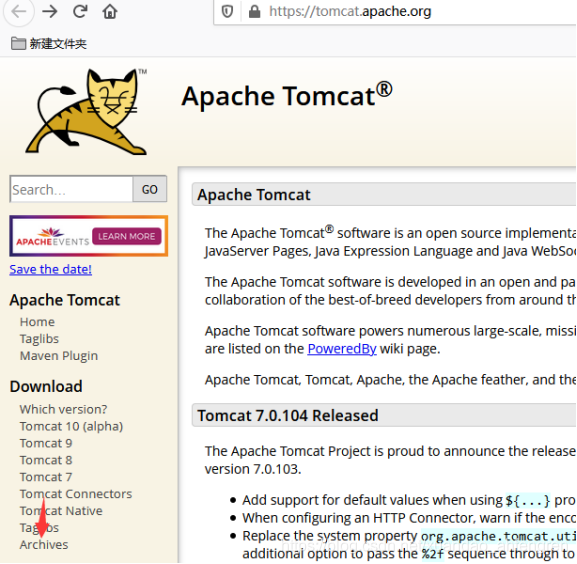Click LEARN MORE on Apache Events banner

click(x=127, y=236)
